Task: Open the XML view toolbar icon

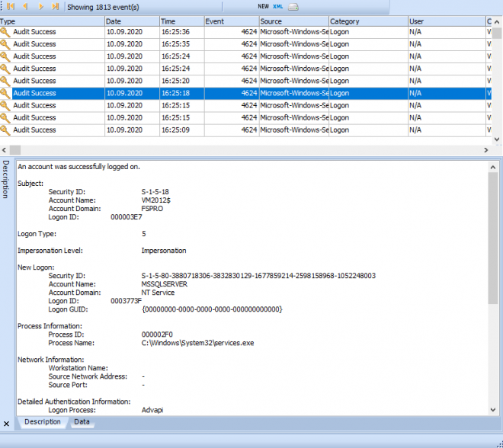Action: click(x=278, y=6)
